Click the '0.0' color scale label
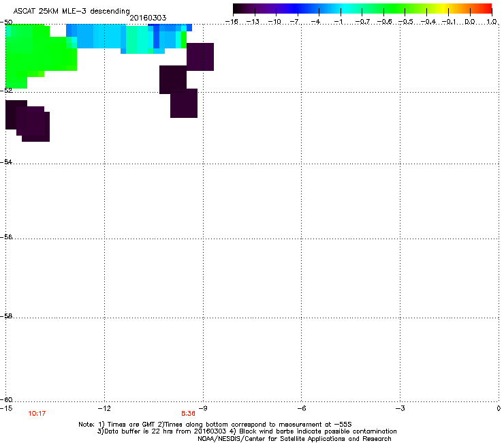Image resolution: width=504 pixels, height=443 pixels. [470, 22]
